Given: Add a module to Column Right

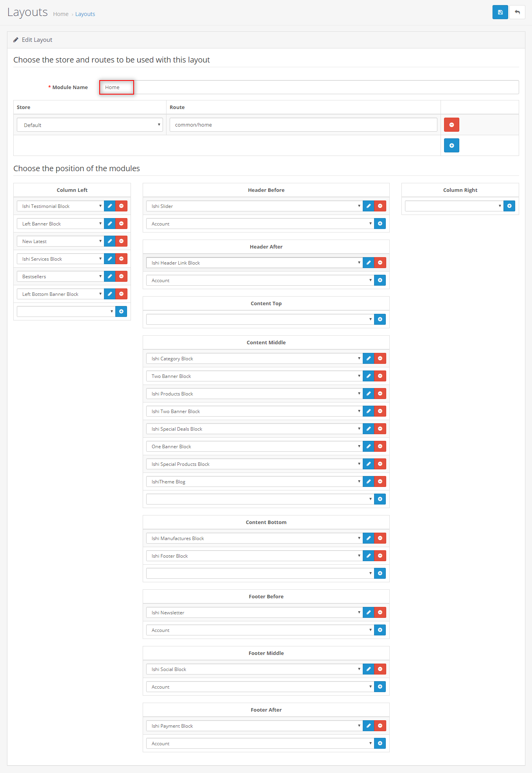Looking at the screenshot, I should [x=509, y=206].
